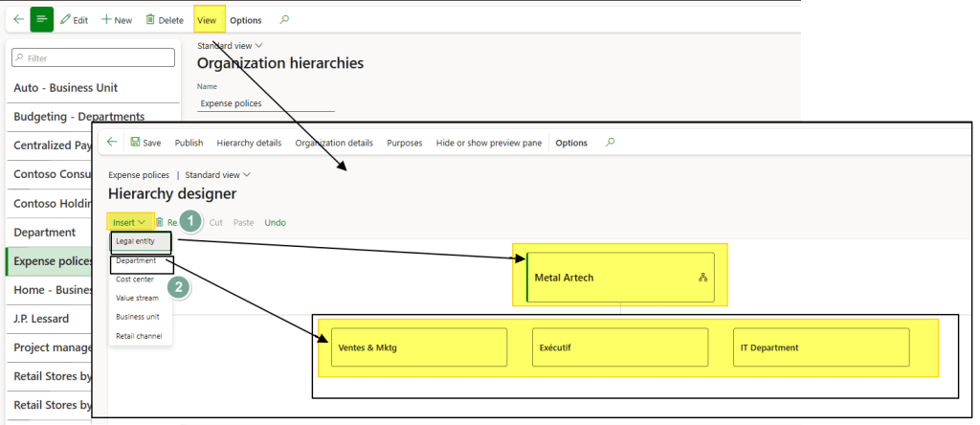Screen dimensions: 980x425
Task: Expand the Standard view selector above Organization hierarchies
Action: (230, 45)
